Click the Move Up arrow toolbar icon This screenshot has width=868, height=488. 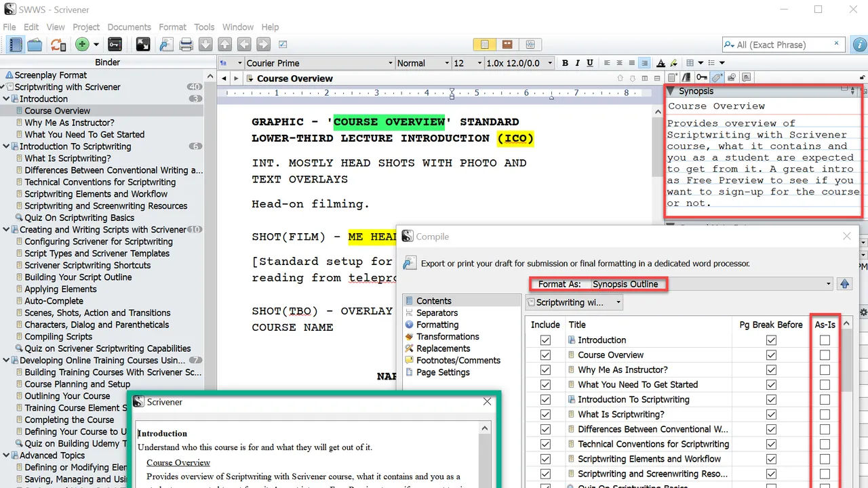[224, 45]
